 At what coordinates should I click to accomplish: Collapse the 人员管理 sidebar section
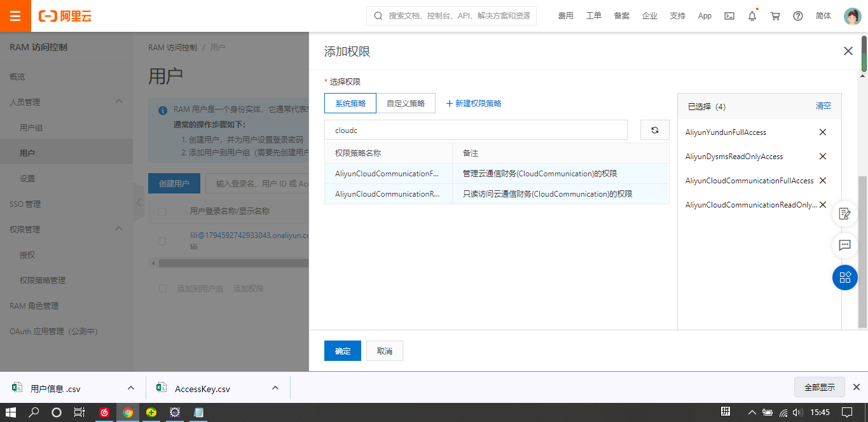pyautogui.click(x=119, y=102)
